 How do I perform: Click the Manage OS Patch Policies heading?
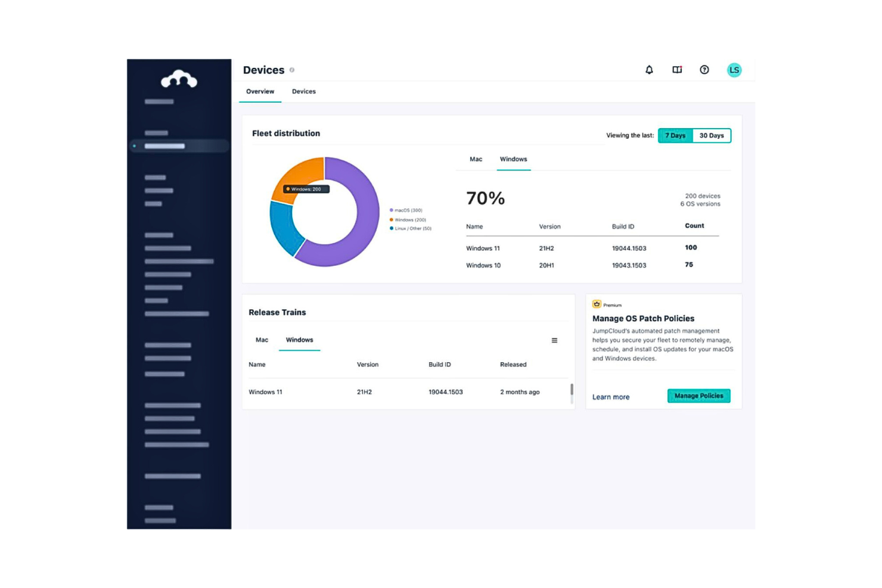(x=644, y=319)
